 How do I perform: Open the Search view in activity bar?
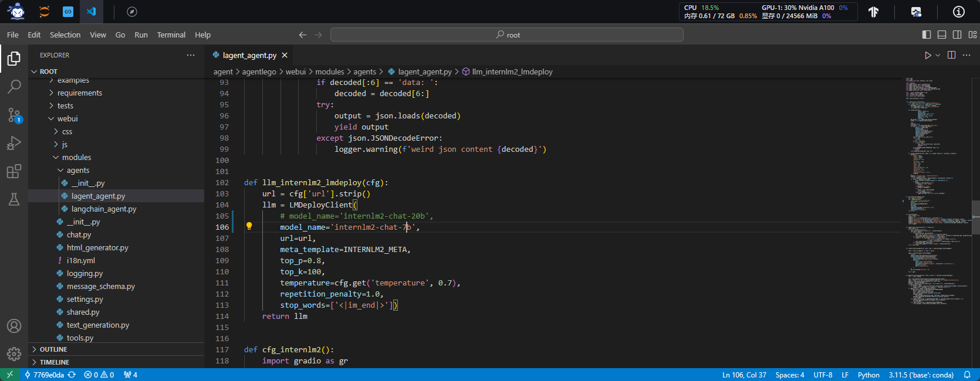click(x=14, y=87)
